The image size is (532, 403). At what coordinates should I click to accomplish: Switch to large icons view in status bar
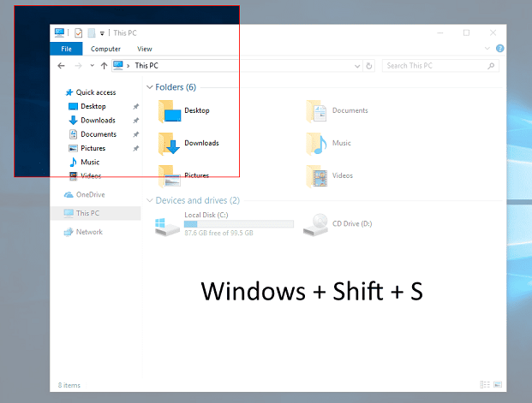click(x=498, y=386)
